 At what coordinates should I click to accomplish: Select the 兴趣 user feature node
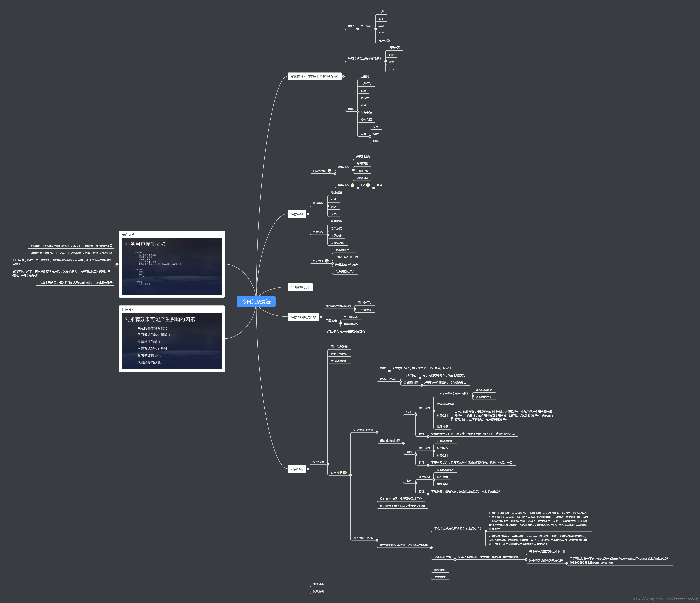381,12
